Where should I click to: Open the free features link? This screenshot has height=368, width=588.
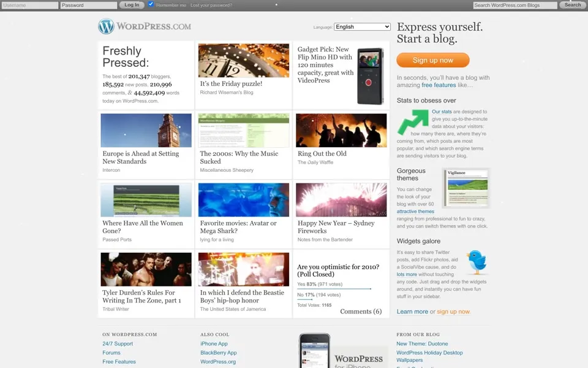(x=439, y=85)
